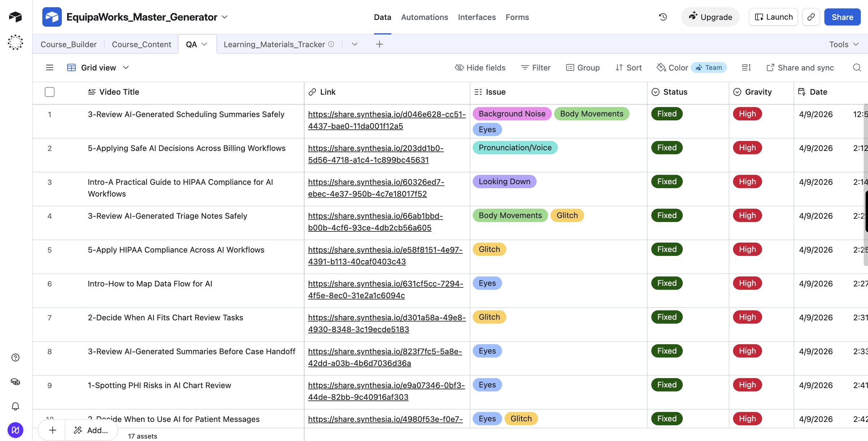Click the Airtable home icon
Screen dimensions: 868x441
[x=15, y=17]
